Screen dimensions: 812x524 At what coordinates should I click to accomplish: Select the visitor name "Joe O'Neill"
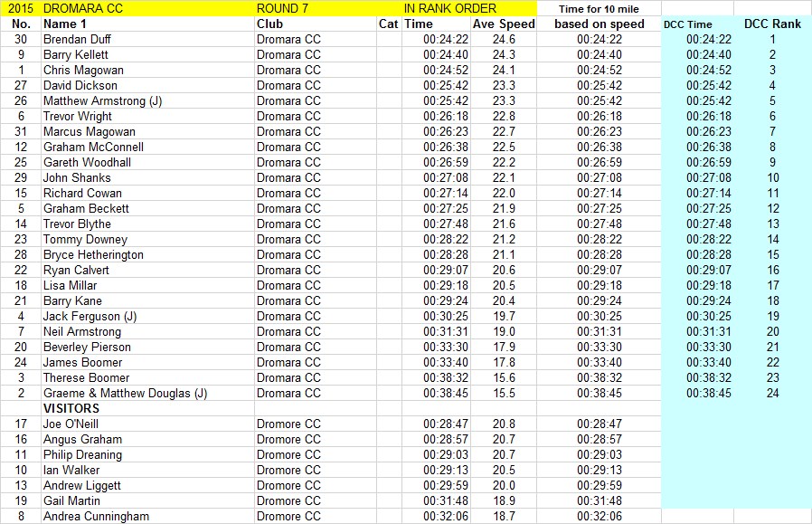(x=71, y=424)
